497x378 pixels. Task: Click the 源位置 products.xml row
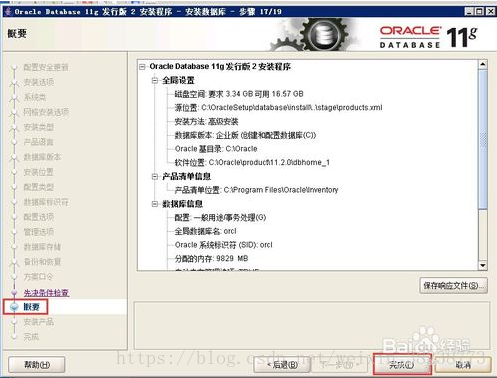pyautogui.click(x=278, y=108)
